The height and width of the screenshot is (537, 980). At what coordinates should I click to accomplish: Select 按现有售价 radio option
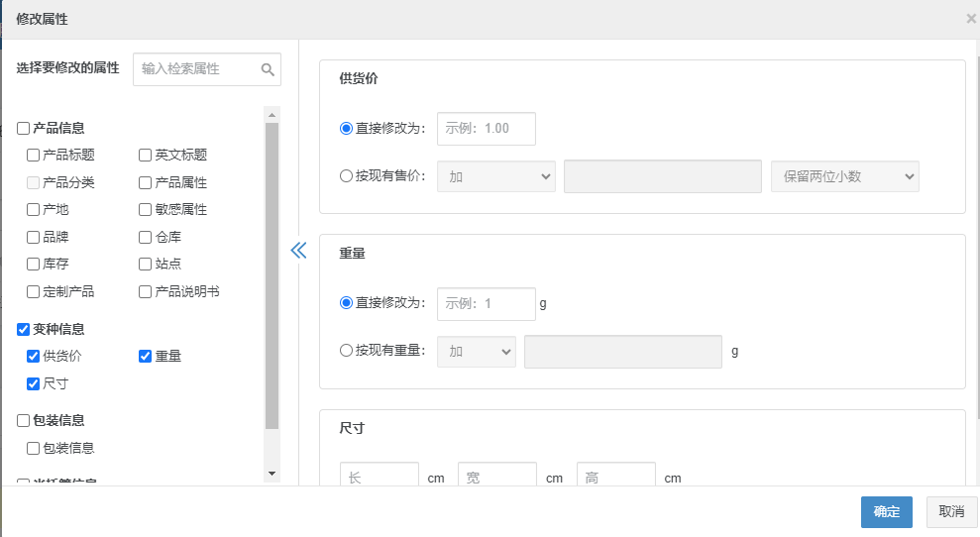tap(346, 176)
